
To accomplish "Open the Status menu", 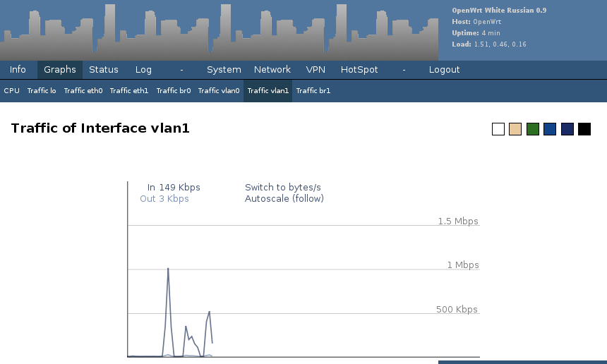I will [x=103, y=70].
